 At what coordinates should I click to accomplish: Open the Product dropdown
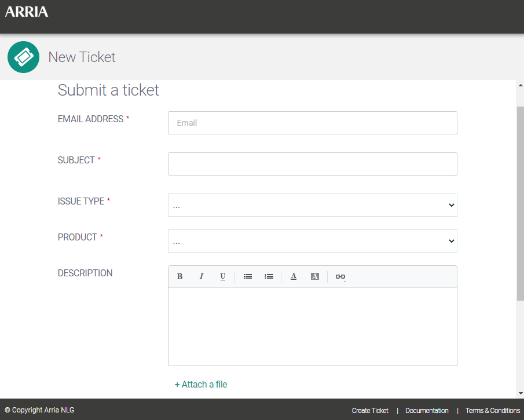click(x=313, y=241)
